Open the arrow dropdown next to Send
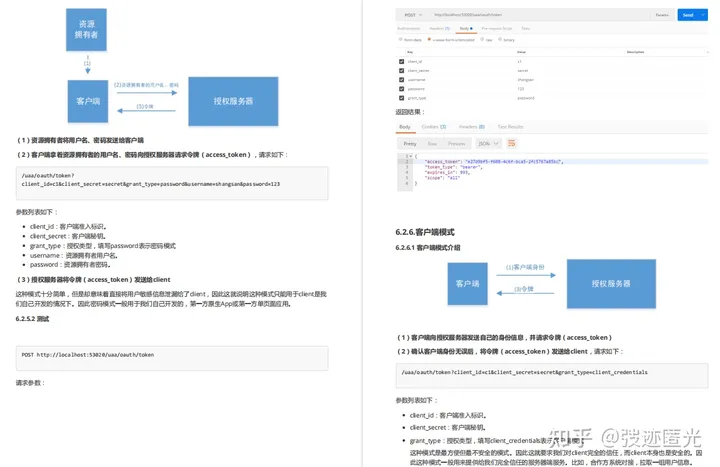Image resolution: width=720 pixels, height=467 pixels. coord(703,15)
